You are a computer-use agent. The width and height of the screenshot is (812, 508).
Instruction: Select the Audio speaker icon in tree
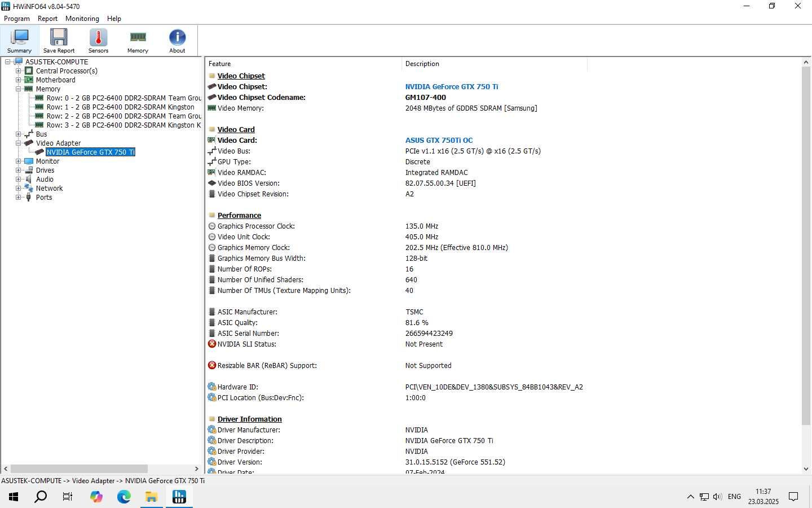click(29, 179)
